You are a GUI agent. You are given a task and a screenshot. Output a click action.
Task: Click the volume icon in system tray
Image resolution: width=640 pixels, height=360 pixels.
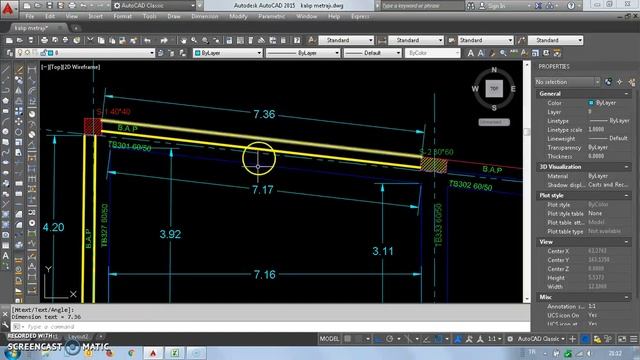point(589,353)
